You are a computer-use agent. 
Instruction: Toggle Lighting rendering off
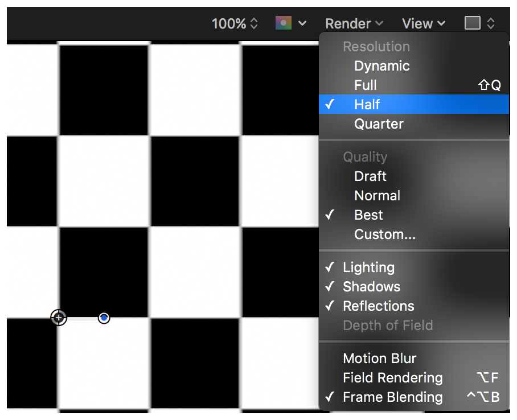368,267
